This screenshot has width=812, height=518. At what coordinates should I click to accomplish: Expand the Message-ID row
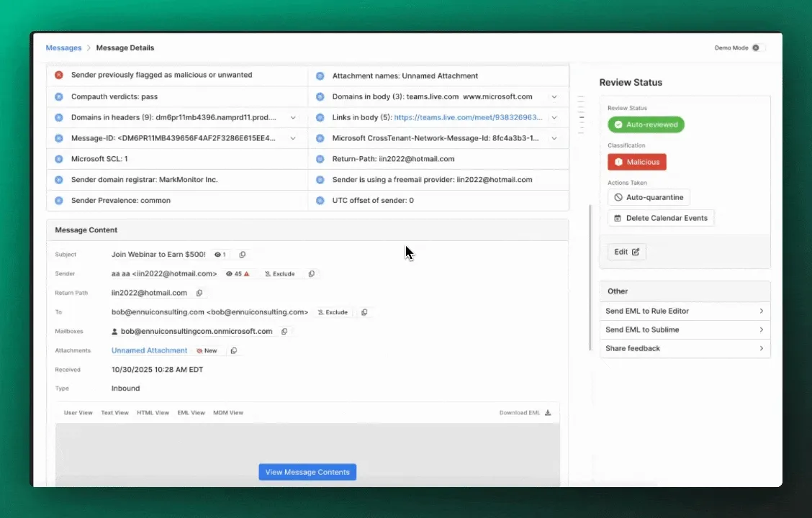(293, 138)
